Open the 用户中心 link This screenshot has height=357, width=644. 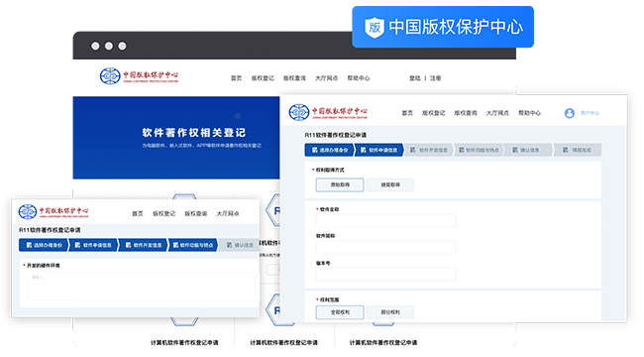click(590, 113)
